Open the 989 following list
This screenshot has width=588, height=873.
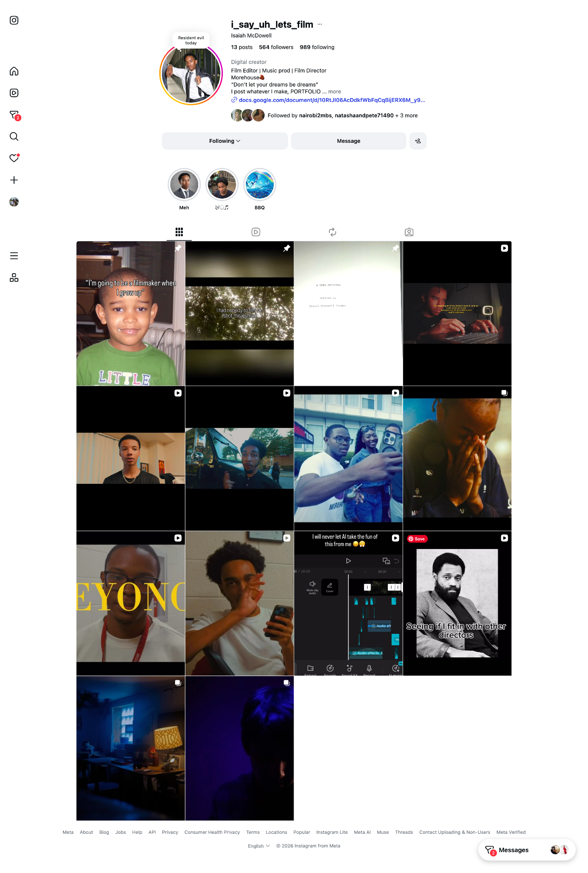coord(317,47)
